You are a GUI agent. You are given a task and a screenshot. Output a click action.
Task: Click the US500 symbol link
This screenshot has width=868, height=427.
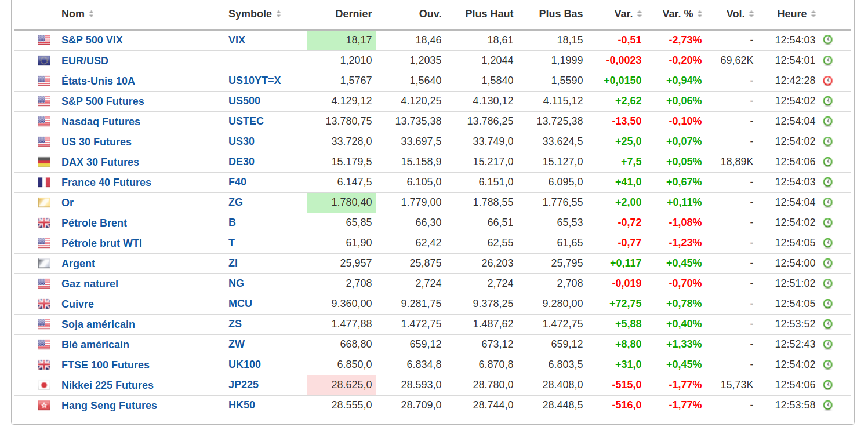(244, 101)
